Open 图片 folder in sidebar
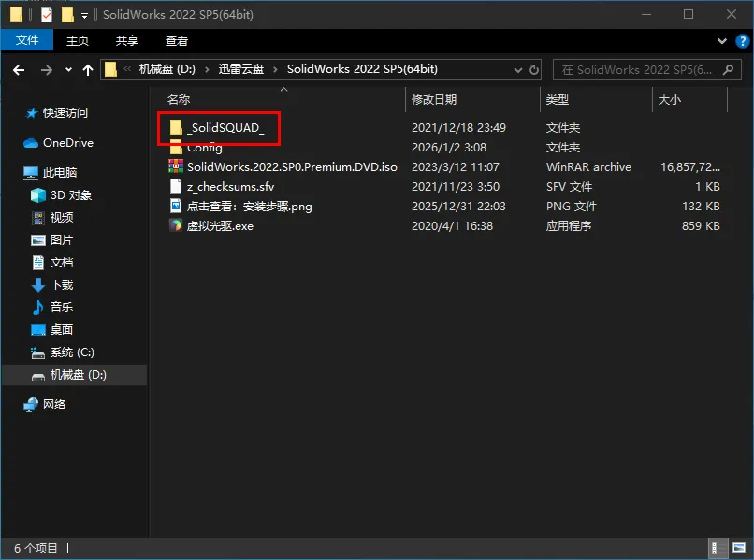Screen dimensions: 754x560 62,240
